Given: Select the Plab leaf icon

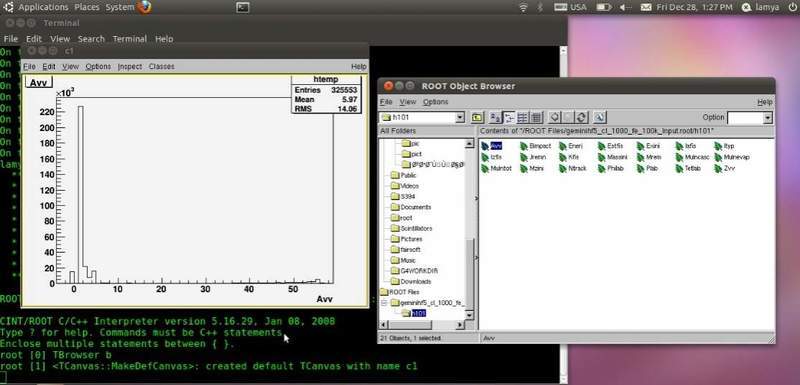Looking at the screenshot, I should [x=641, y=169].
